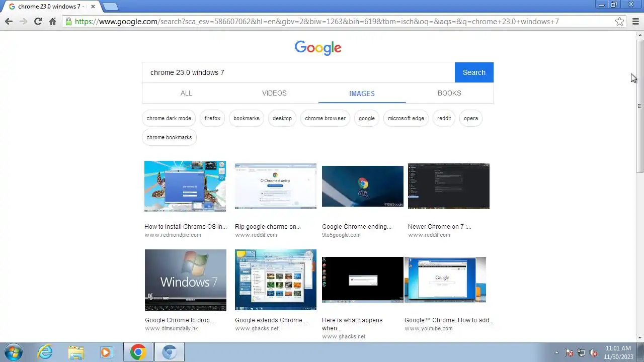Filter by 'chrome browser' suggestion chip
The width and height of the screenshot is (644, 362).
[x=325, y=118]
